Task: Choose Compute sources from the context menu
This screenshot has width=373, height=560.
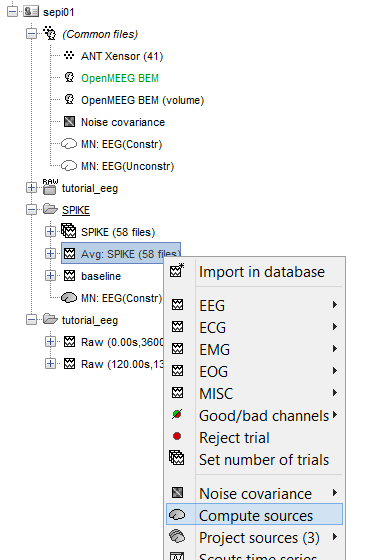Action: pyautogui.click(x=254, y=514)
